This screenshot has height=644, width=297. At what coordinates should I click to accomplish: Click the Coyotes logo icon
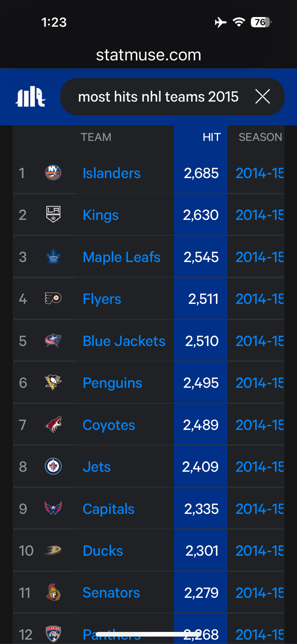tap(53, 424)
